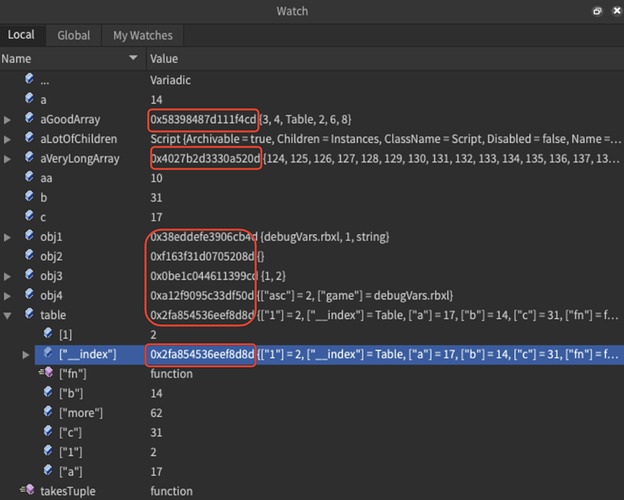Open the My Watches tab
This screenshot has height=500, width=624.
click(x=142, y=35)
